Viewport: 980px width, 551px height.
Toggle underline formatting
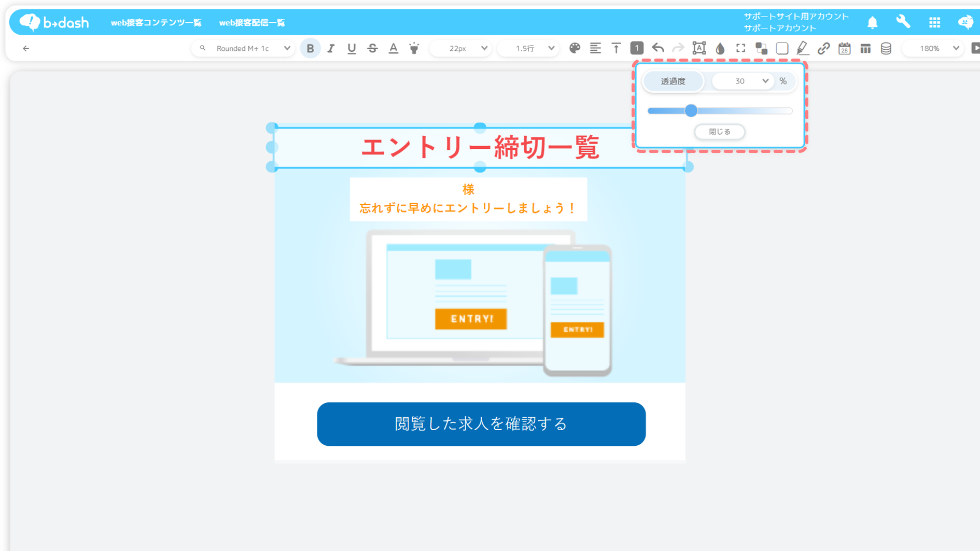(x=352, y=49)
